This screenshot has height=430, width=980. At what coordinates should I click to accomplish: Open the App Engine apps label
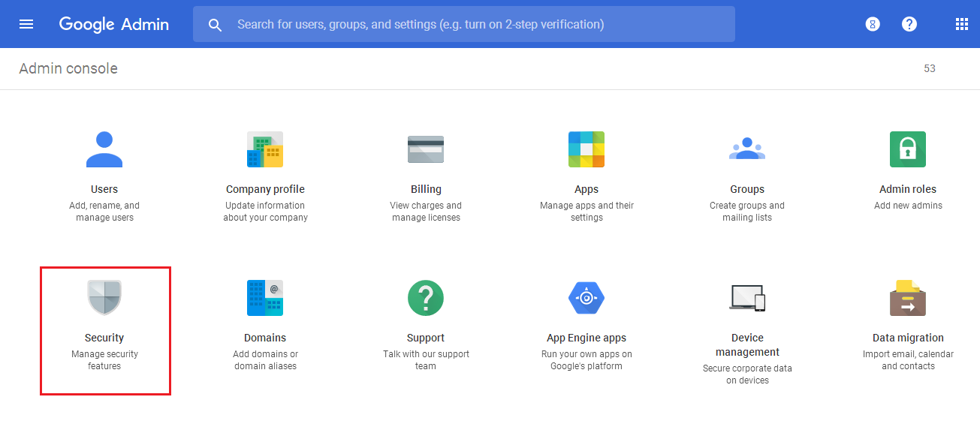[x=586, y=338]
